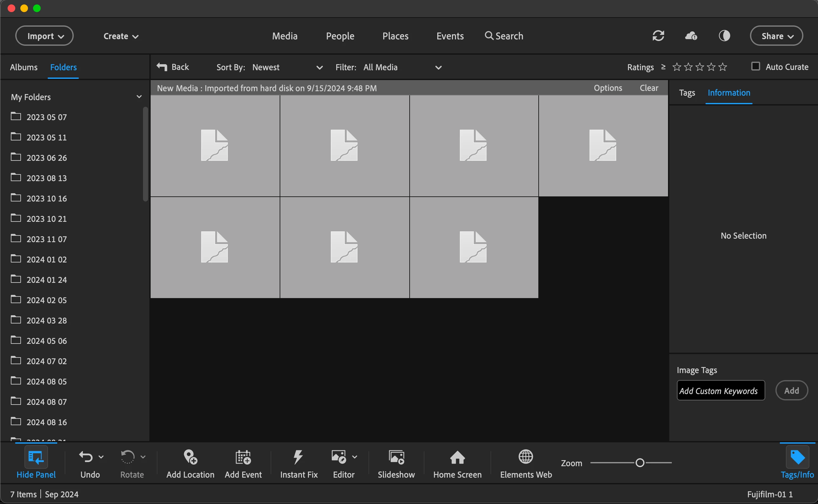Screen dimensions: 818x504
Task: Open the cloud storage status icon
Action: coord(691,36)
